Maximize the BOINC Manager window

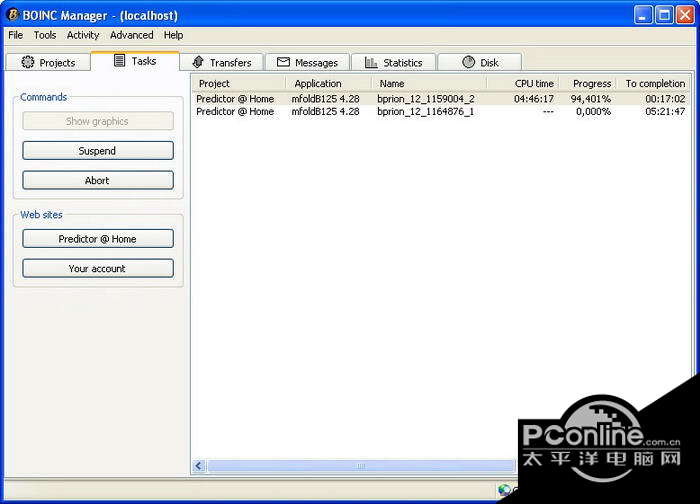pyautogui.click(x=664, y=15)
